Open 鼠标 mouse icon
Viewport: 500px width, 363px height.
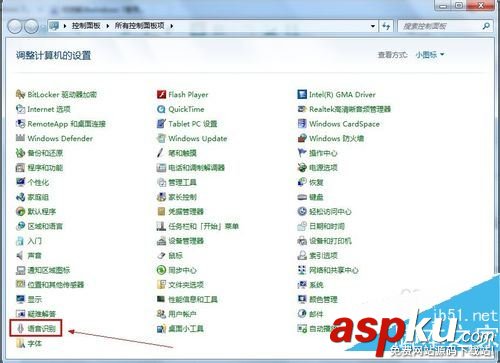tap(161, 256)
